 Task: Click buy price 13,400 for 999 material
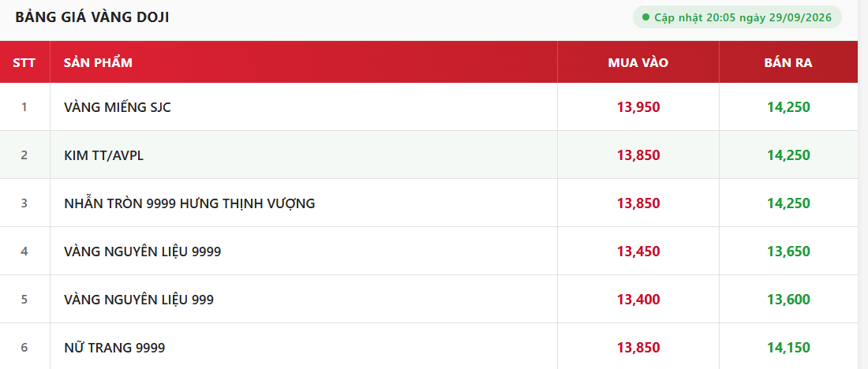pos(638,300)
